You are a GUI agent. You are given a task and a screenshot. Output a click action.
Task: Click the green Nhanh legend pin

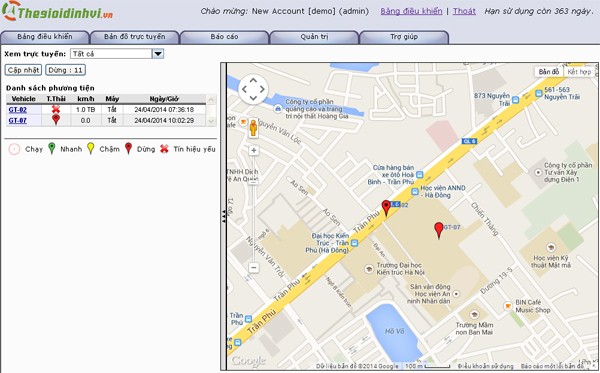point(52,148)
